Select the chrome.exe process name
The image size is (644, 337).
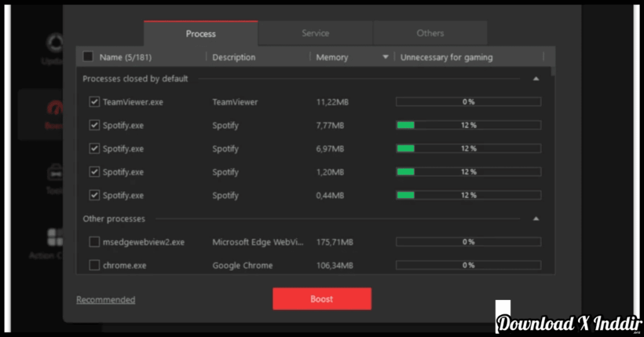pos(125,265)
